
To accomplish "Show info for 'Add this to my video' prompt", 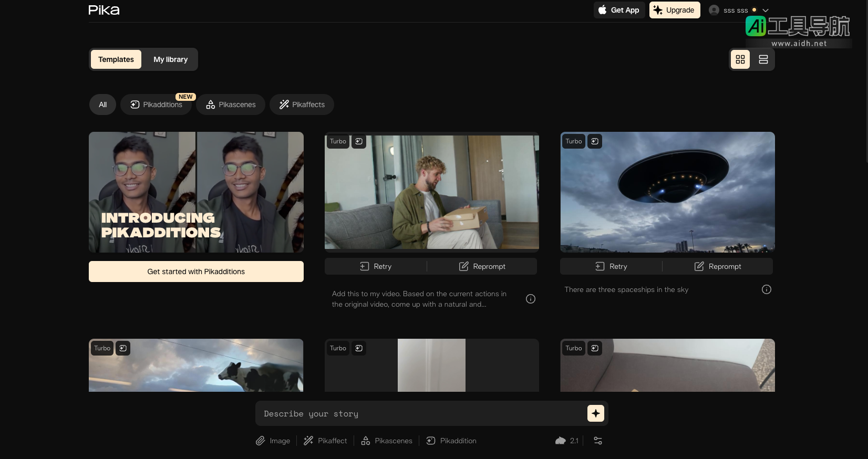I will click(x=530, y=299).
